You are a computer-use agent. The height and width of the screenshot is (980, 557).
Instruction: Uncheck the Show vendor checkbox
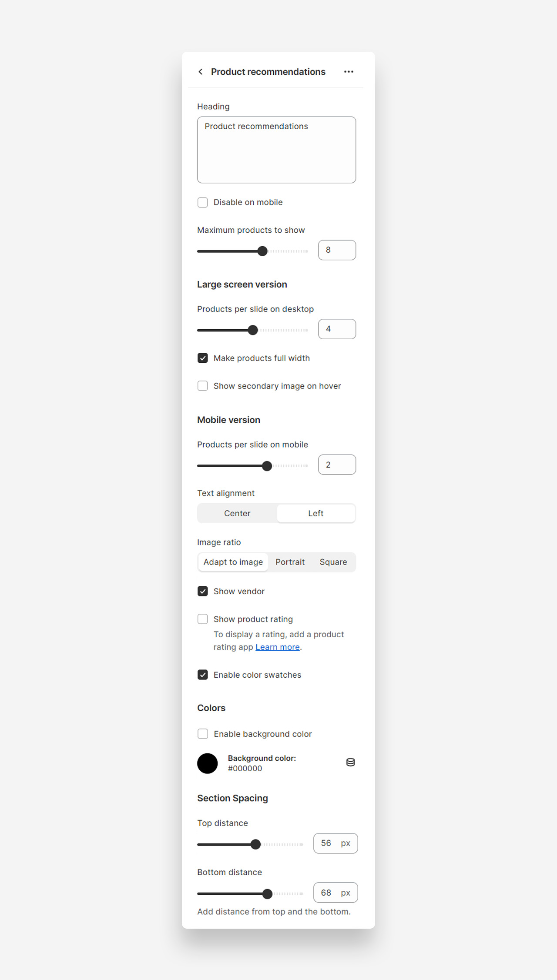pos(203,591)
